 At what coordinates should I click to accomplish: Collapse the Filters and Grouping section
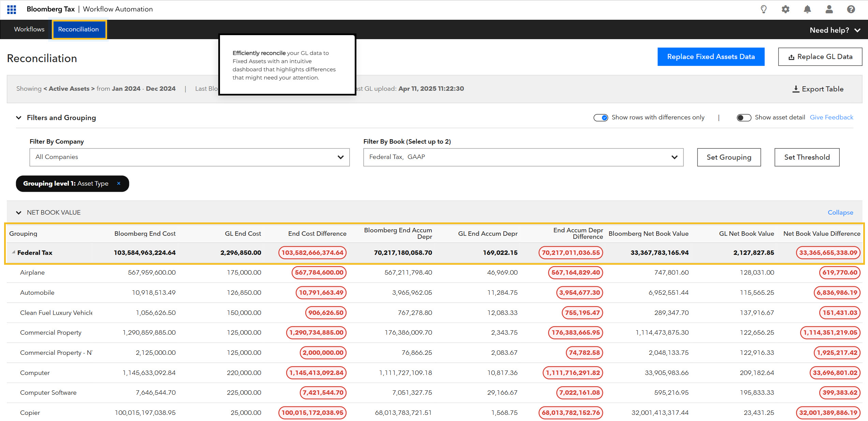(19, 118)
